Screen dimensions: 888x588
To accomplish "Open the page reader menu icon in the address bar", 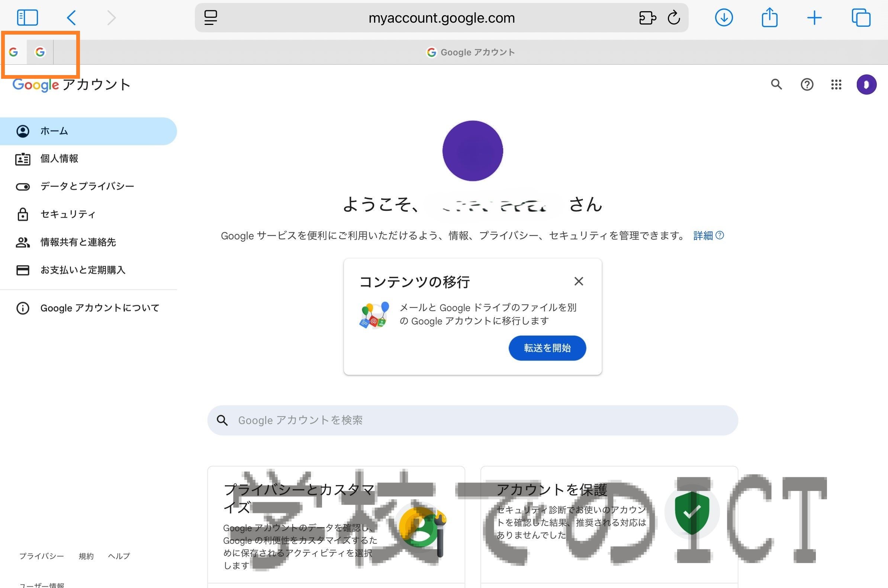I will (210, 17).
